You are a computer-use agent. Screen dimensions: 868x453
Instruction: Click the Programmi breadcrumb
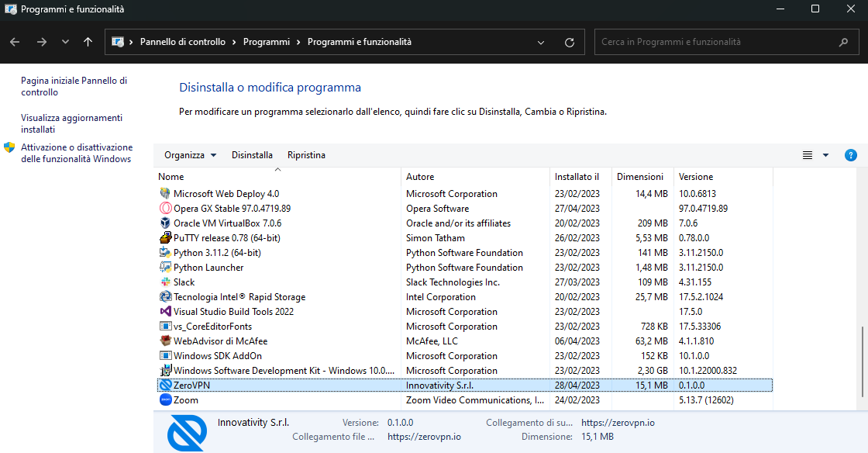[267, 42]
